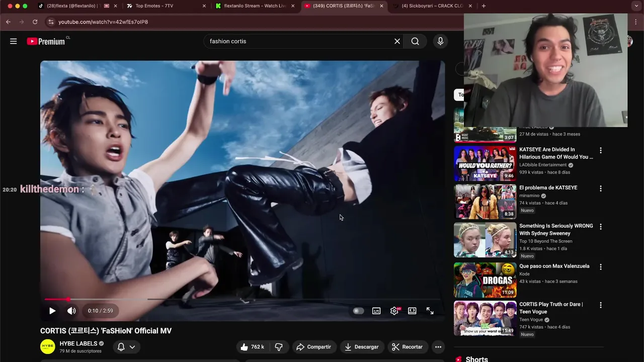Open the tab search dropdown arrow
Screen dimensions: 644x362
point(636,6)
